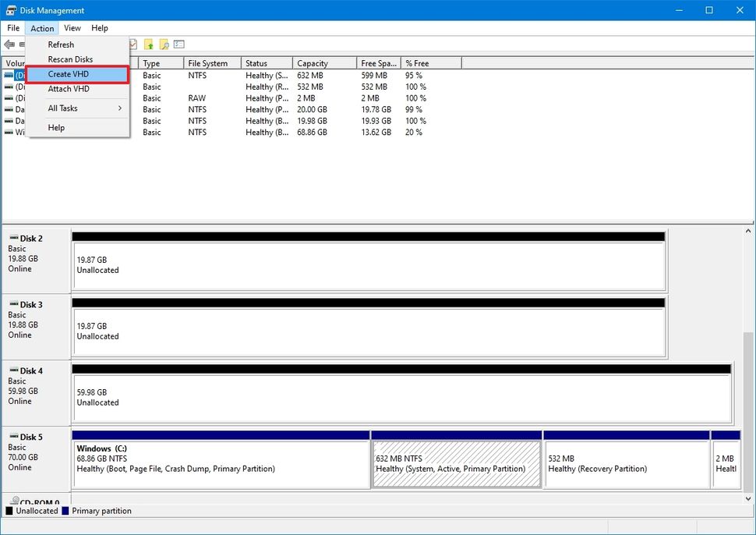Choose Refresh from the Action menu
Image resolution: width=756 pixels, height=535 pixels.
tap(78, 44)
